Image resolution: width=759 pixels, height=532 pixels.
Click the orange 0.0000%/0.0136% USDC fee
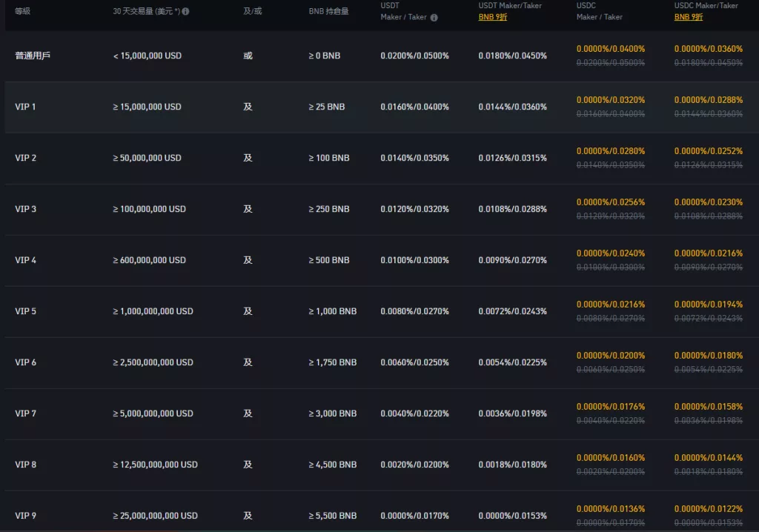coord(611,509)
